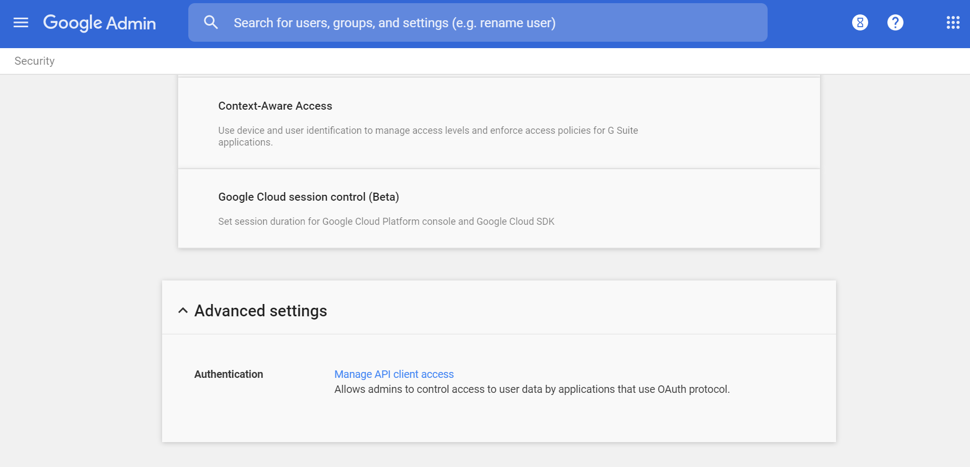
Task: Click the Security breadcrumb
Action: 35,61
